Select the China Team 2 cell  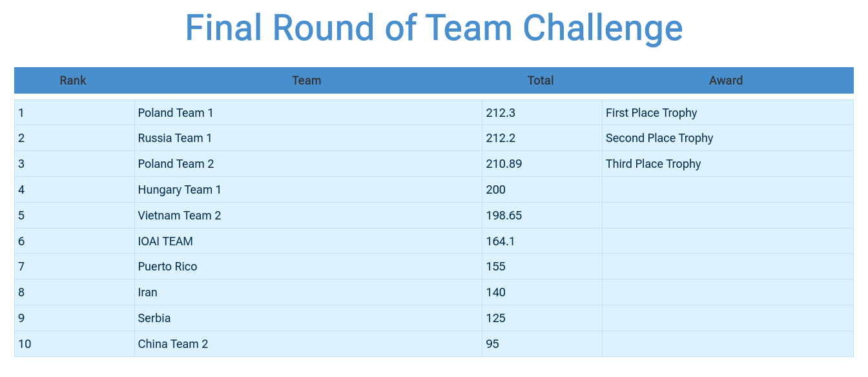pyautogui.click(x=173, y=344)
